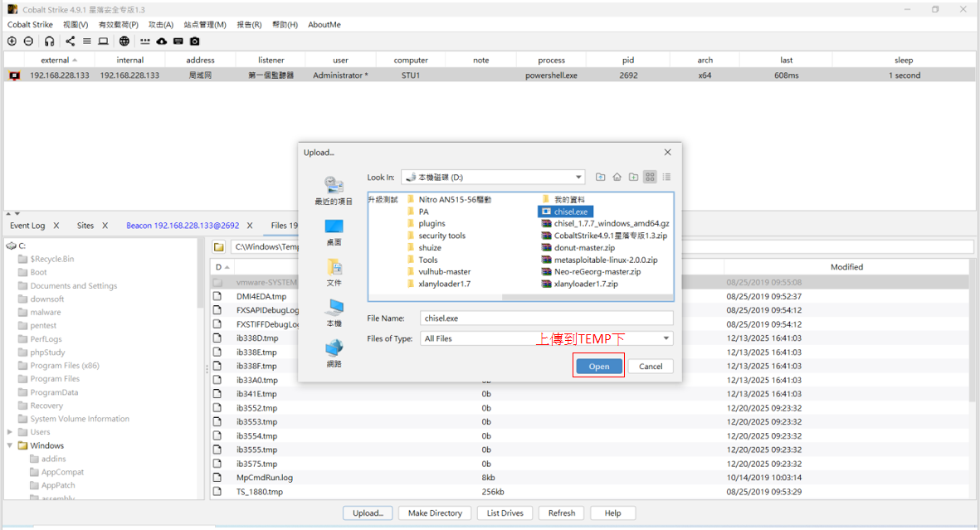
Task: Switch to session table view icon
Action: click(x=87, y=41)
